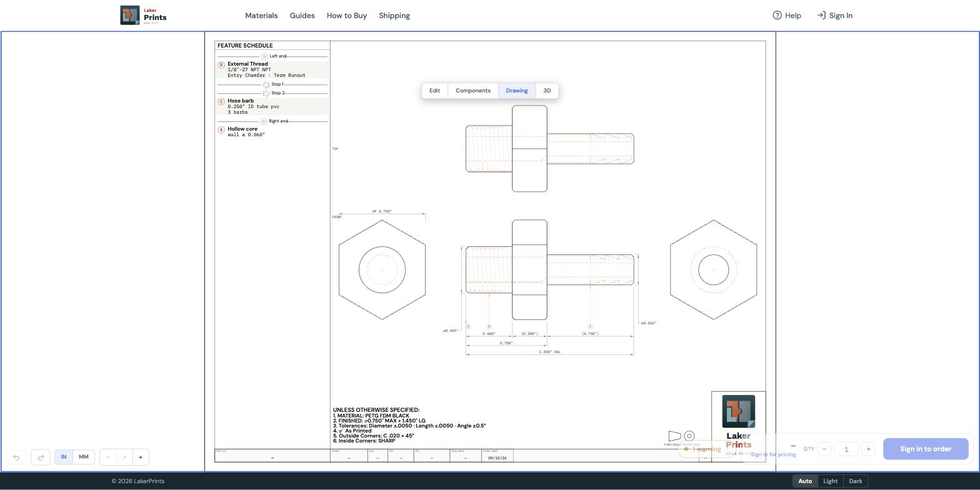The height and width of the screenshot is (490, 980).
Task: Select the Hose barb feature row
Action: coord(272,107)
